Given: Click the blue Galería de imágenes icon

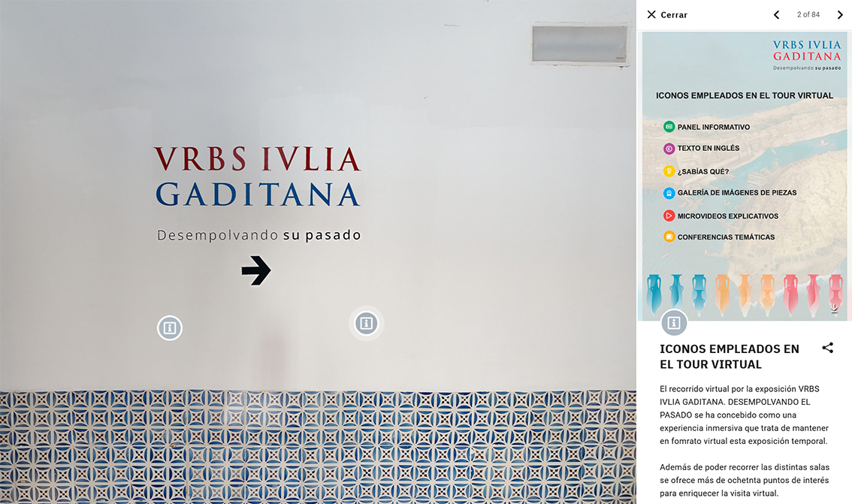Looking at the screenshot, I should pyautogui.click(x=669, y=193).
